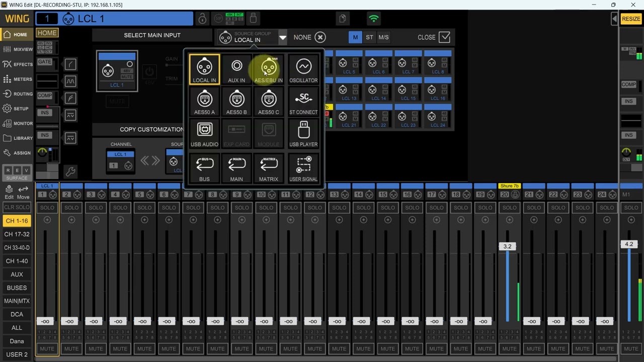
Task: Switch input mode to ST stereo
Action: click(x=370, y=37)
